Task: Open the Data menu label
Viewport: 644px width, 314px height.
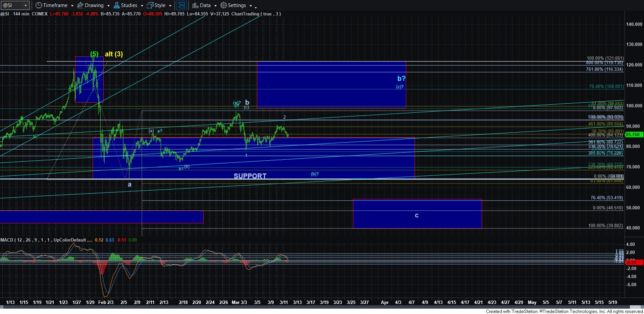Action: [x=205, y=5]
